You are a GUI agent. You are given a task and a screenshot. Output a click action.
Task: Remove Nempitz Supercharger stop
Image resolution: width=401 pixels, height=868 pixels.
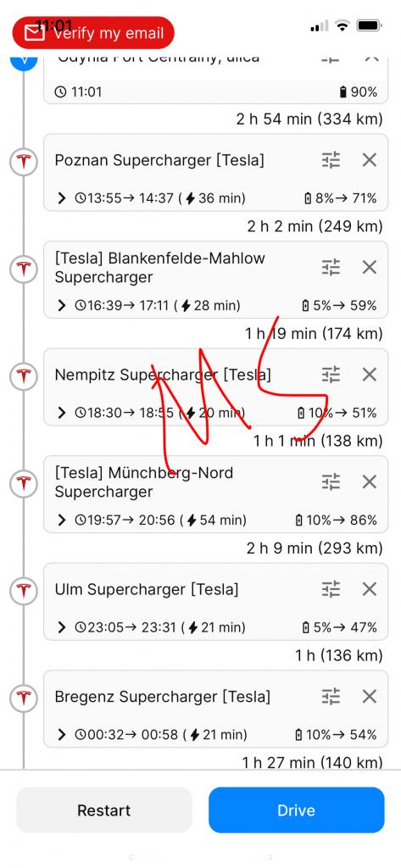pyautogui.click(x=370, y=375)
